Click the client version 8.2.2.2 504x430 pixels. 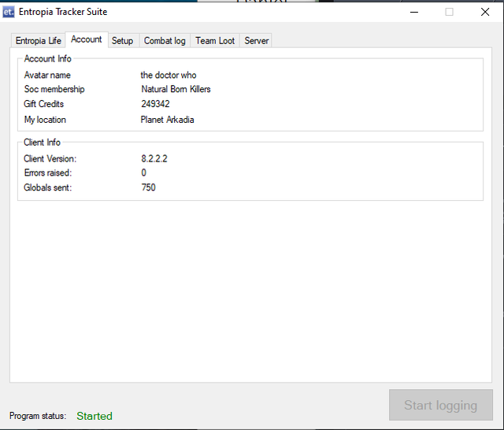(154, 158)
